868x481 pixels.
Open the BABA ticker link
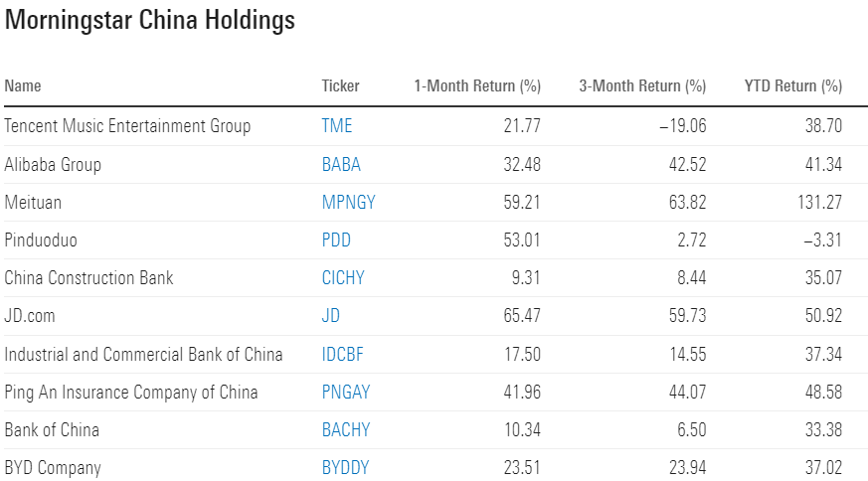341,164
